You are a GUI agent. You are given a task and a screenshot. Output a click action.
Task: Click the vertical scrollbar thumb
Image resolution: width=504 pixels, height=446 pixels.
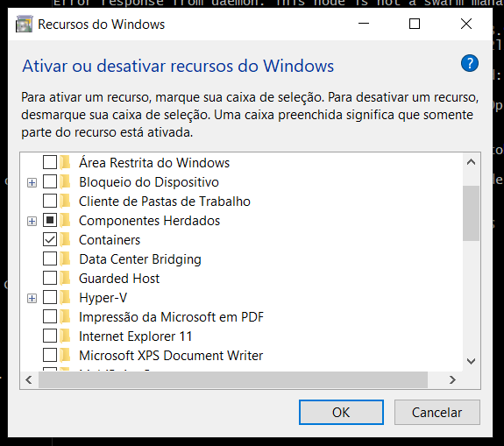[x=472, y=213]
